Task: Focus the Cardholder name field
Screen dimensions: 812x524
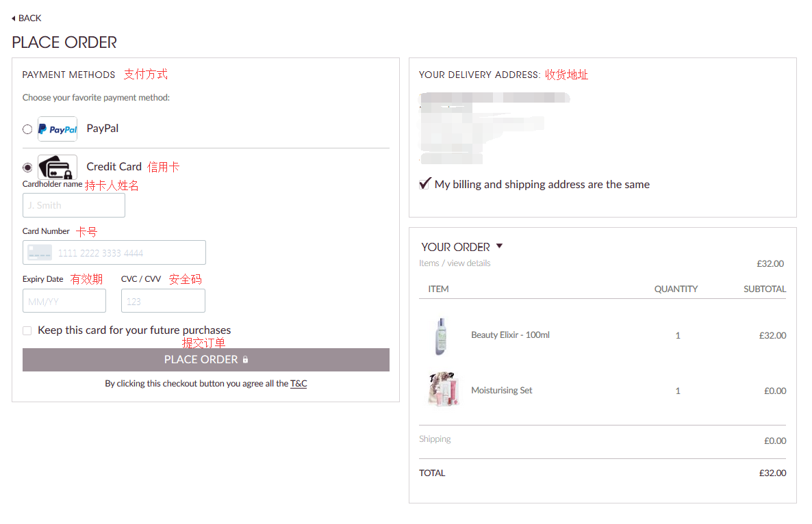Action: (x=74, y=205)
